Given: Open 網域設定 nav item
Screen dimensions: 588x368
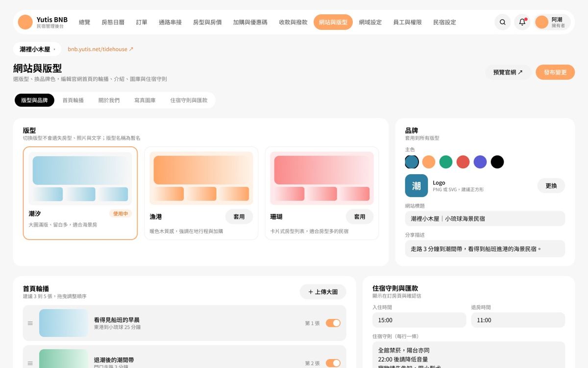Looking at the screenshot, I should pos(370,22).
